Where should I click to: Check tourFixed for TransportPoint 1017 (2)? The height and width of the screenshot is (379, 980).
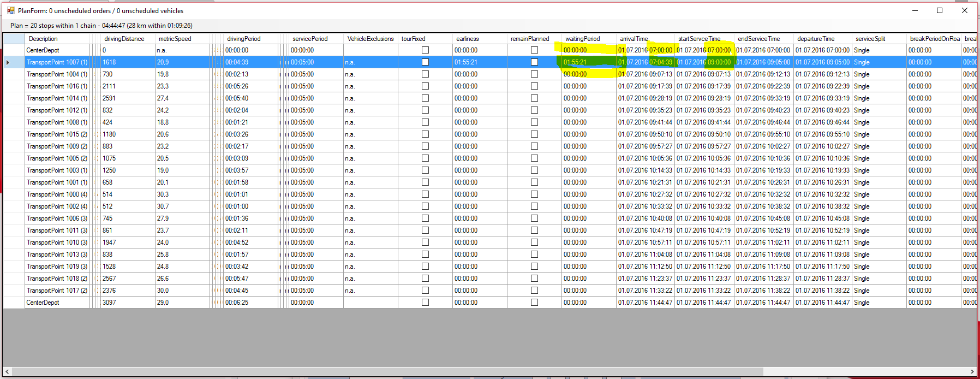pyautogui.click(x=425, y=291)
